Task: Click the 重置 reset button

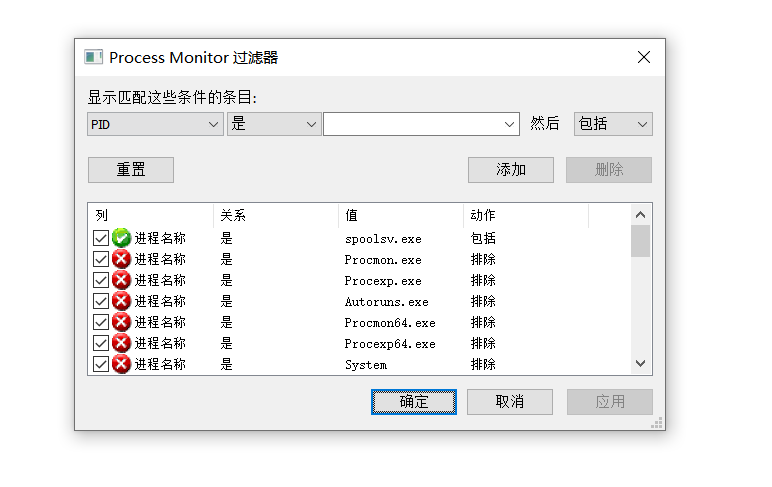Action: point(131,170)
